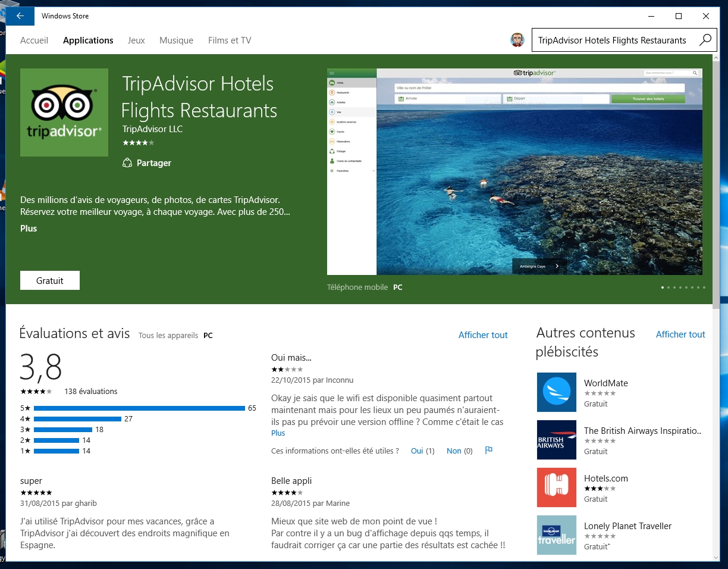Viewport: 728px width, 569px height.
Task: Click the app title TripAdvisor Hotels Flights Restaurants
Action: coord(199,97)
